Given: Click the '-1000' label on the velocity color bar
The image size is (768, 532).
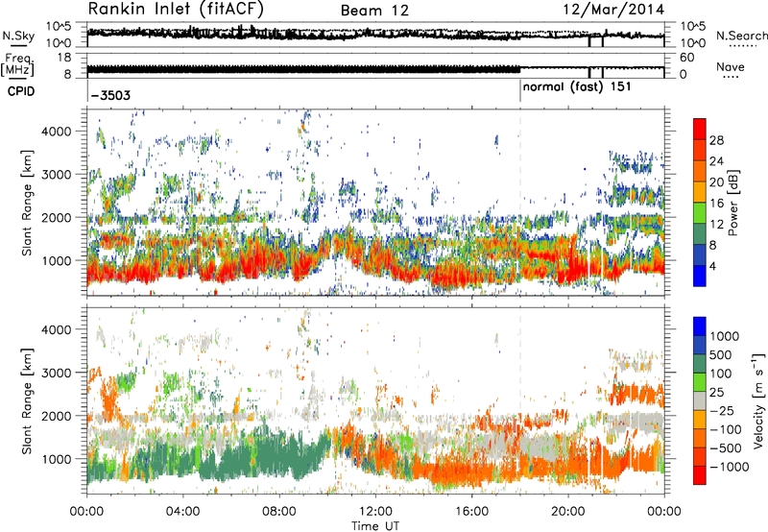Looking at the screenshot, I should click(730, 467).
